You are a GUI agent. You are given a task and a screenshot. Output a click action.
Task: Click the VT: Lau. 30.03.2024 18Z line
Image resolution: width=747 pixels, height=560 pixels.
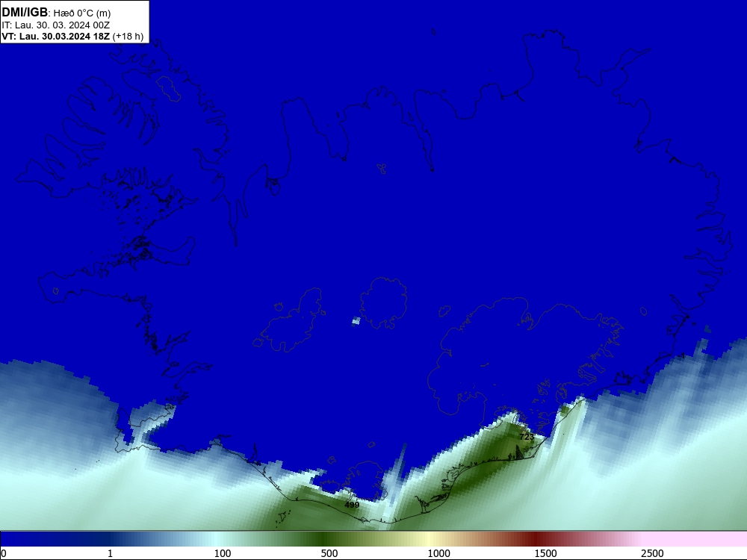pos(56,36)
